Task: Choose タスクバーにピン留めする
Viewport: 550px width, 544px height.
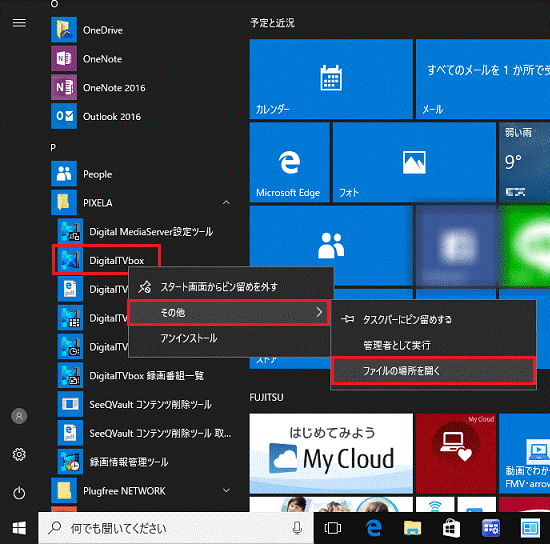Action: tap(433, 319)
